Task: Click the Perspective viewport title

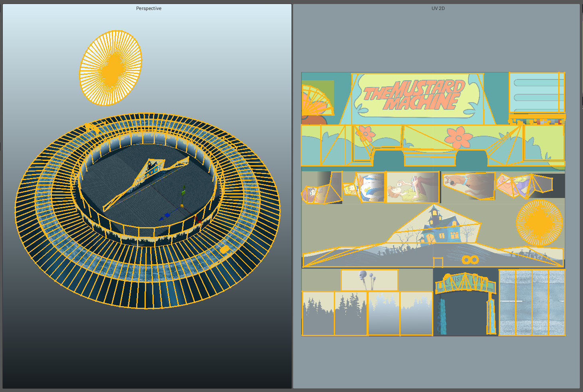Action: pos(149,8)
